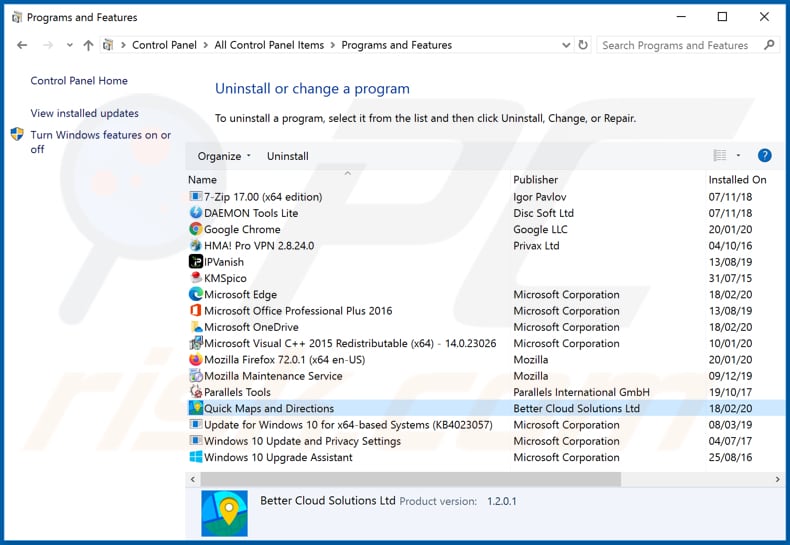This screenshot has width=790, height=545.
Task: Change view with the view layout icon
Action: click(719, 156)
